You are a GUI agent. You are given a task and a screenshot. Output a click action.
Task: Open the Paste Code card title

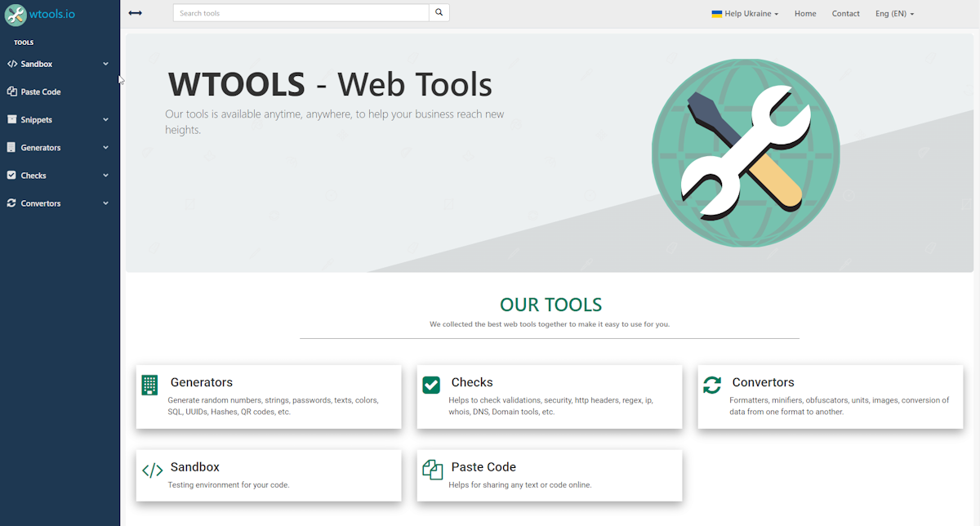(x=483, y=467)
